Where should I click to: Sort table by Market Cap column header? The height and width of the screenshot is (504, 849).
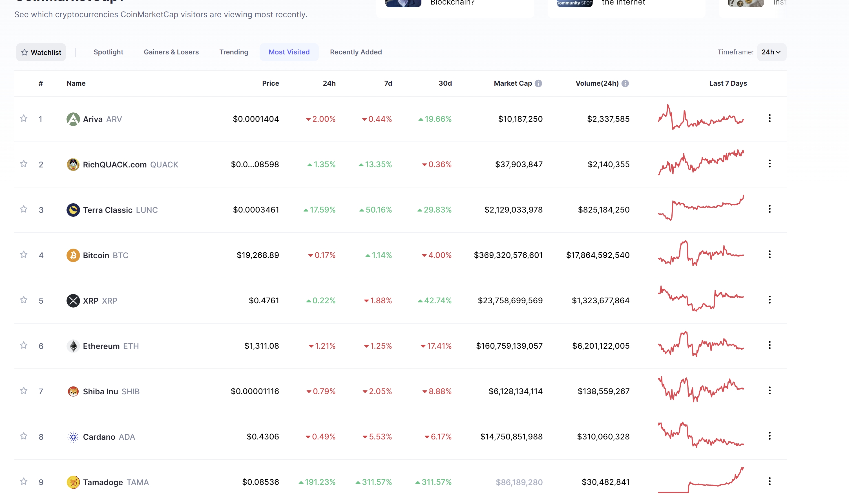pos(513,83)
